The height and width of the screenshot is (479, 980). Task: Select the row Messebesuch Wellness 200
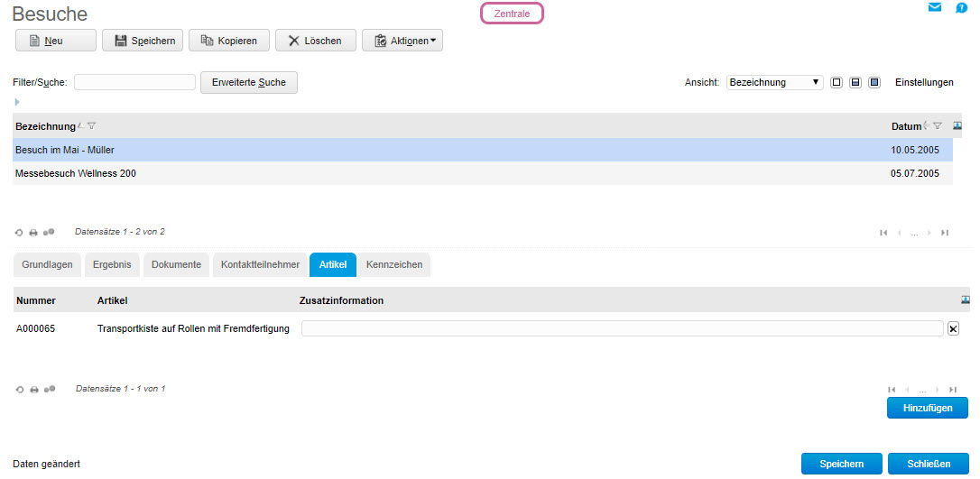pos(483,173)
